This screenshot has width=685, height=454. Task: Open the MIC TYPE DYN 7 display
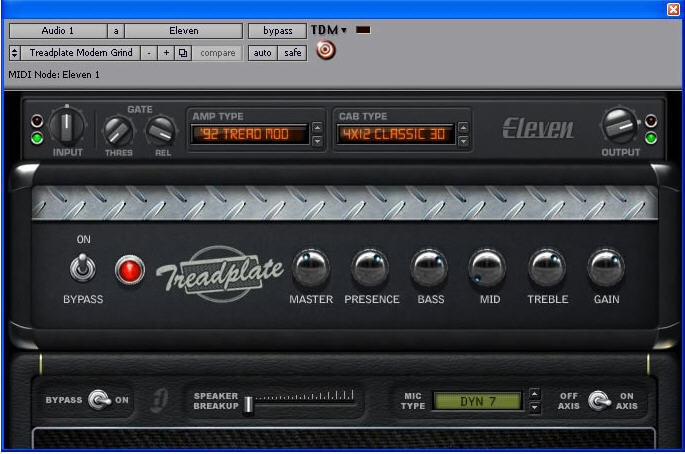pos(477,401)
